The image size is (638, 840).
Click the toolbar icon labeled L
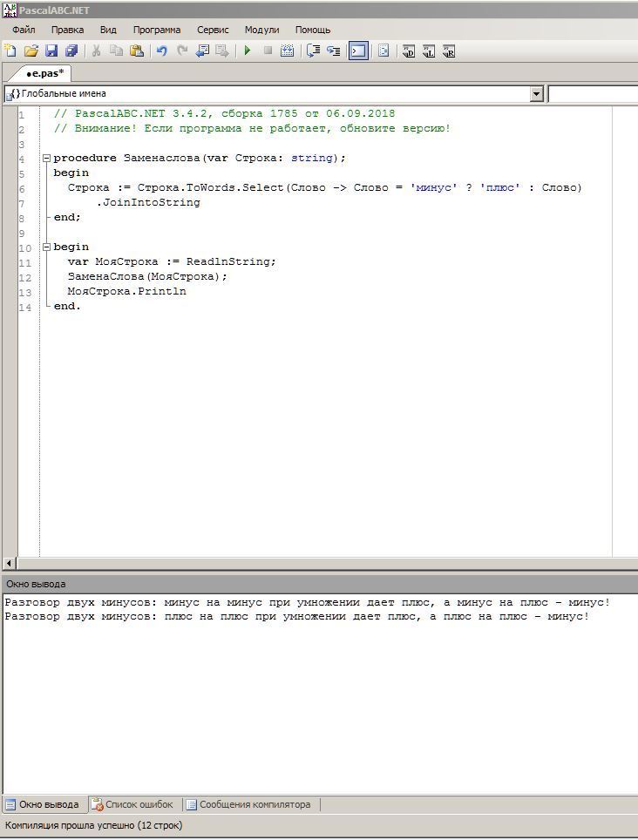[x=429, y=51]
